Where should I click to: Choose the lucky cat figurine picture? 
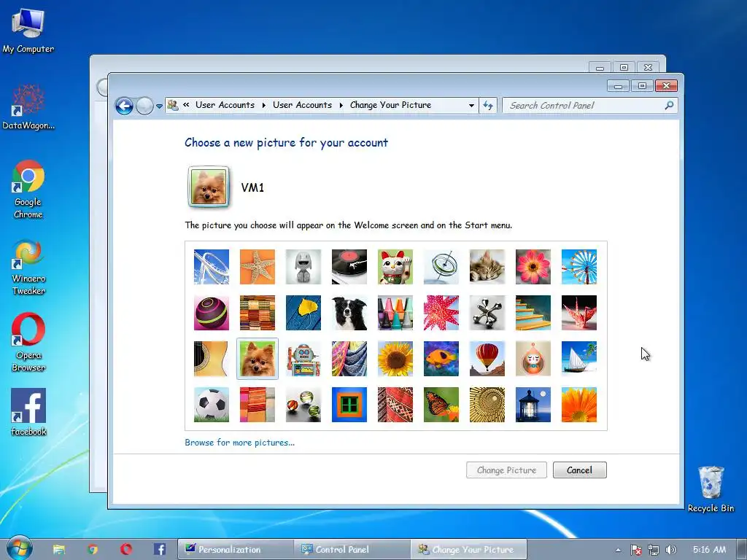tap(395, 267)
